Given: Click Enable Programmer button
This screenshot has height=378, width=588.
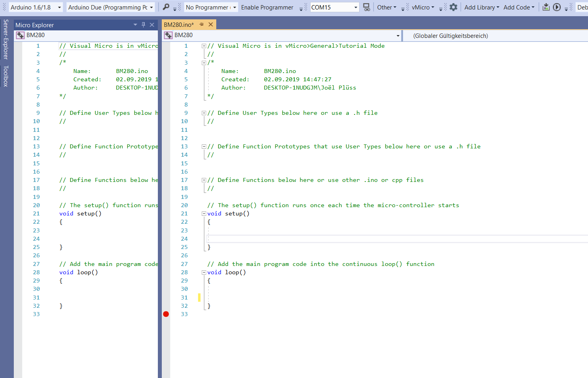Looking at the screenshot, I should click(267, 7).
